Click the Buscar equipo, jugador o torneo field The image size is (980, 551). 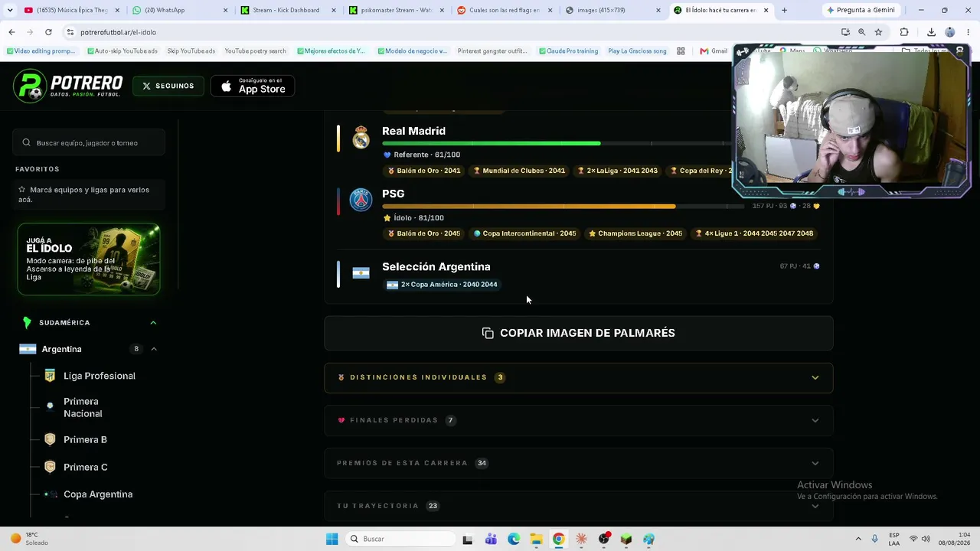click(89, 142)
